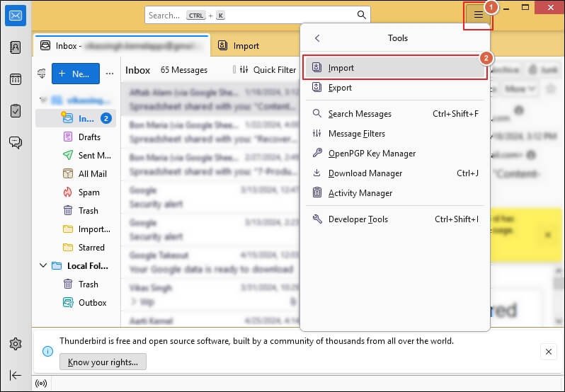Open the hamburger application menu
565x392 pixels.
[x=478, y=15]
